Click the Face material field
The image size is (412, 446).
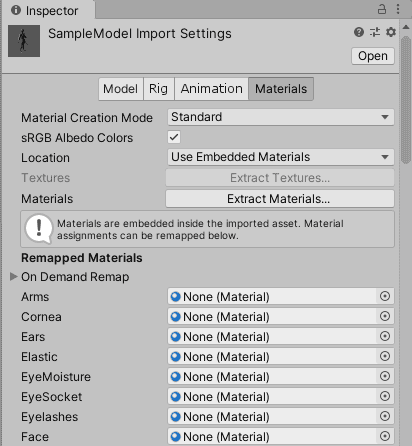coord(281,436)
